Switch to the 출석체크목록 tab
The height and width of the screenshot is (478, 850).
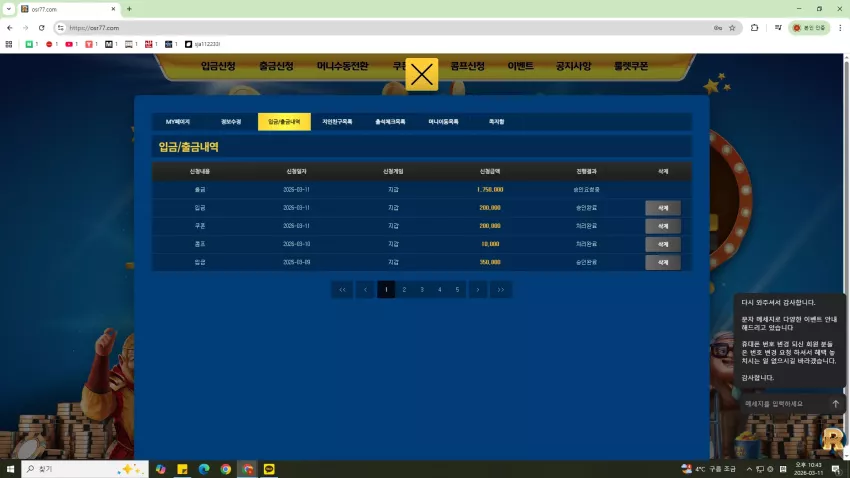(x=390, y=122)
